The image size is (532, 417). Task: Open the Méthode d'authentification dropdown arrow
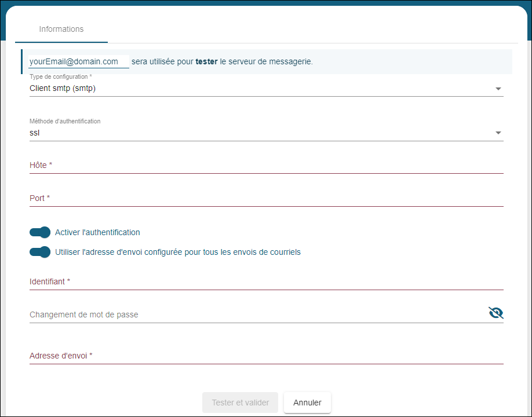tap(498, 133)
